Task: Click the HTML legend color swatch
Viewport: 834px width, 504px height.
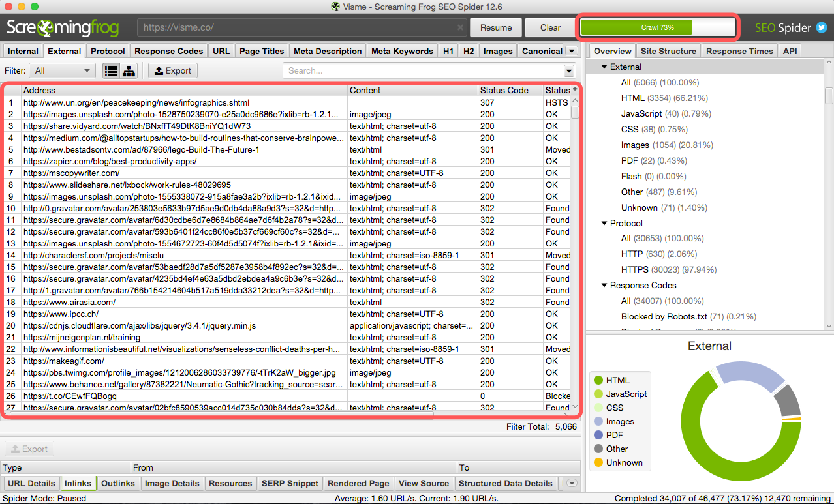Action: [x=598, y=380]
